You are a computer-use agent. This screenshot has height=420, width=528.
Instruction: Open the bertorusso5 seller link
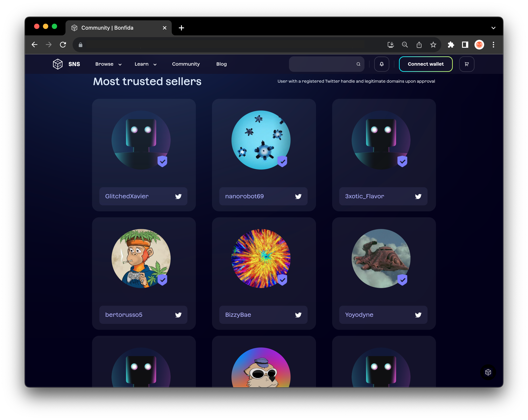(x=124, y=315)
